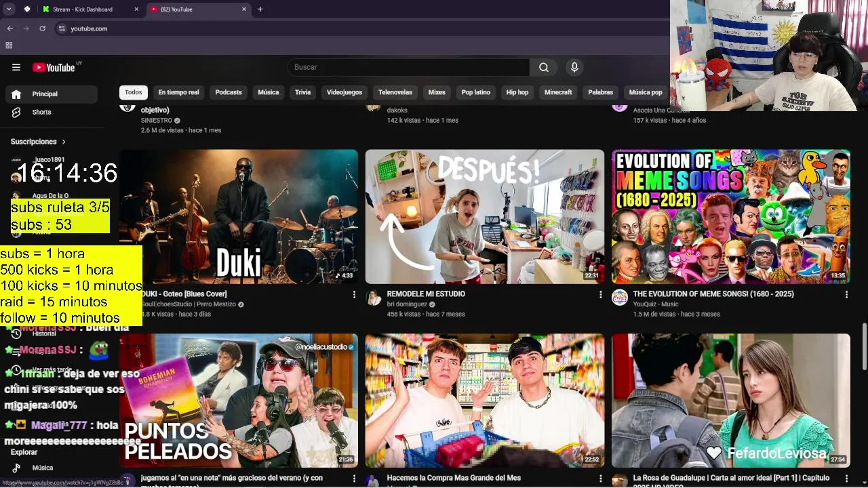
Task: Select the Música pop filter chip
Action: [646, 92]
